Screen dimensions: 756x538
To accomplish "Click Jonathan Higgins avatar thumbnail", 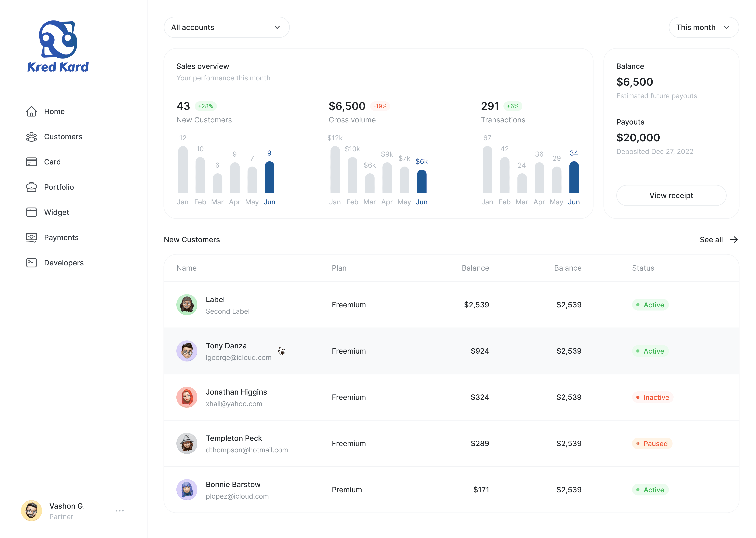I will 187,397.
